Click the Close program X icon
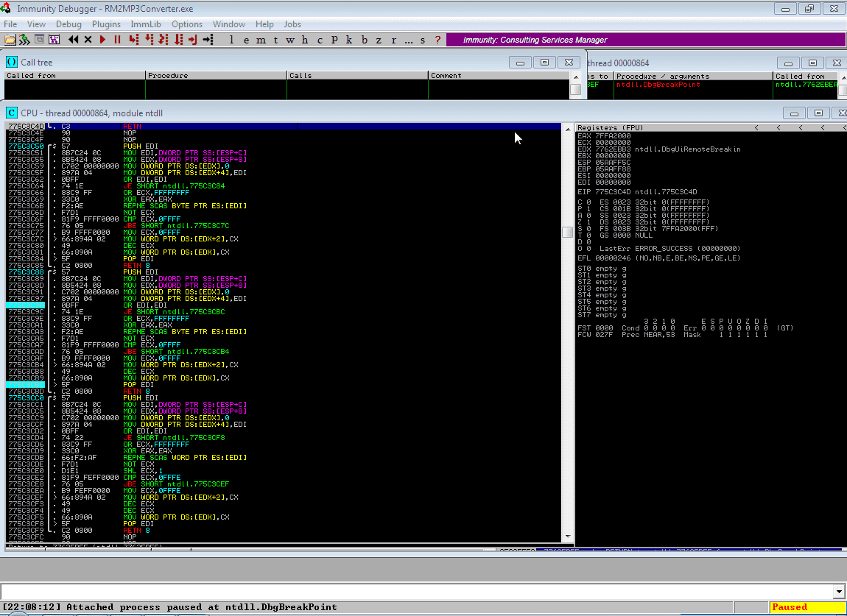The width and height of the screenshot is (847, 616). [88, 40]
